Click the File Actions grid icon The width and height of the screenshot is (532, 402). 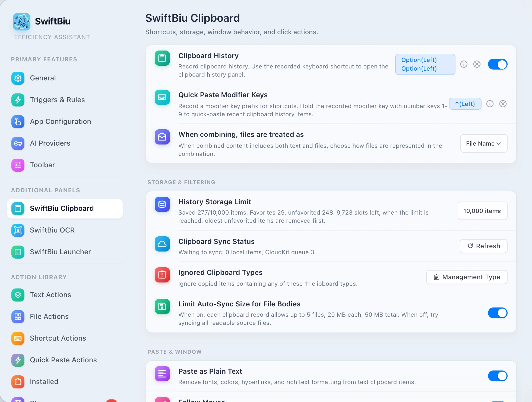pyautogui.click(x=18, y=317)
